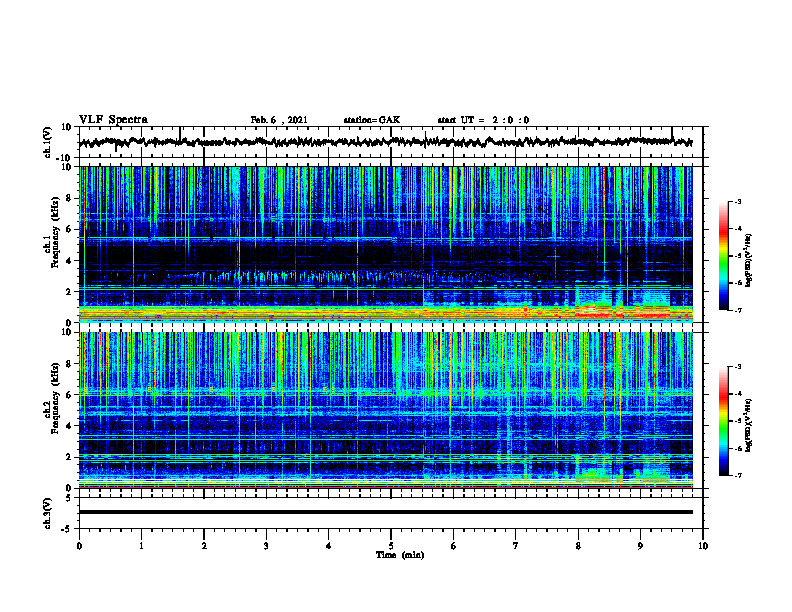Click the "ch.2 Frequency (kHz)" axis label

pyautogui.click(x=52, y=398)
